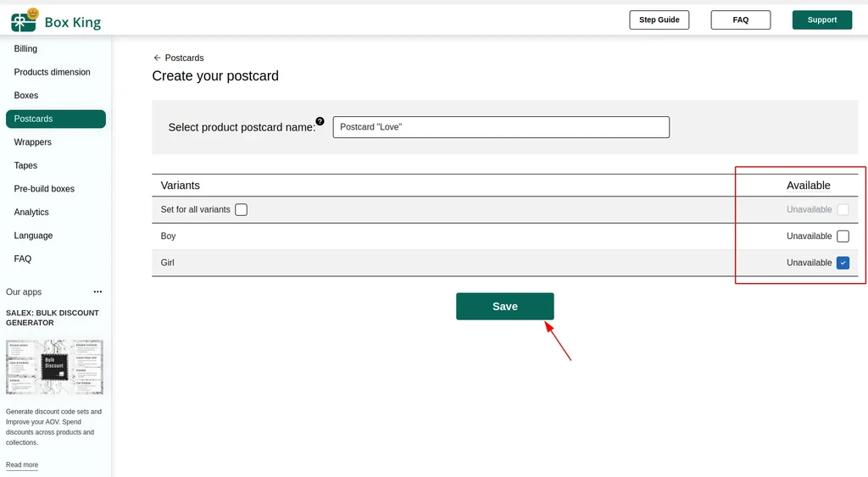Click the Salex app description text
The image size is (868, 477).
pyautogui.click(x=53, y=427)
